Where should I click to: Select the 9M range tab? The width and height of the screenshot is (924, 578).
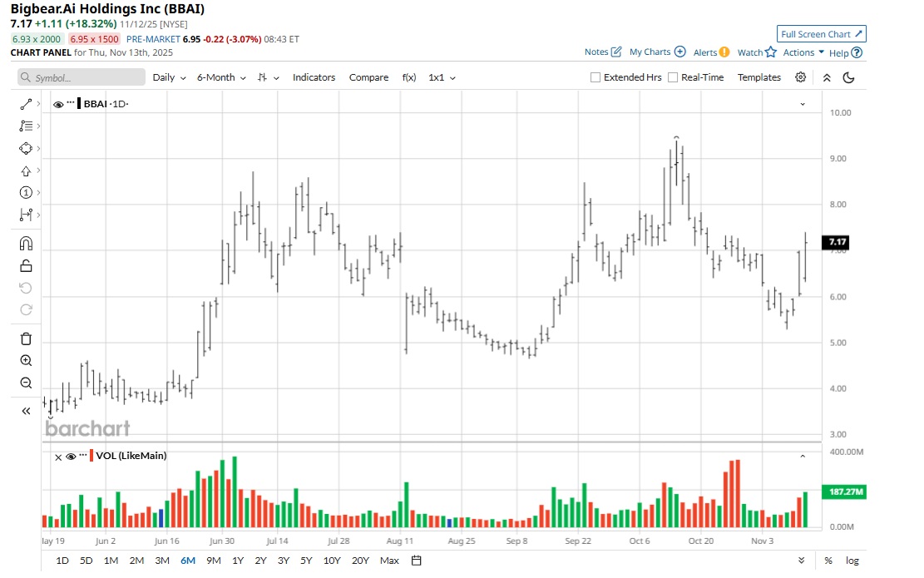[x=214, y=561]
